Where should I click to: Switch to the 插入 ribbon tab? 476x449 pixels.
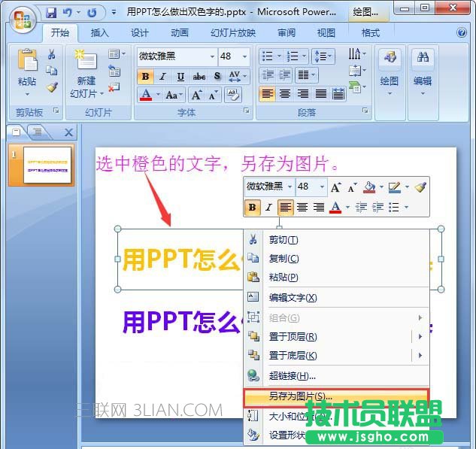tap(99, 33)
